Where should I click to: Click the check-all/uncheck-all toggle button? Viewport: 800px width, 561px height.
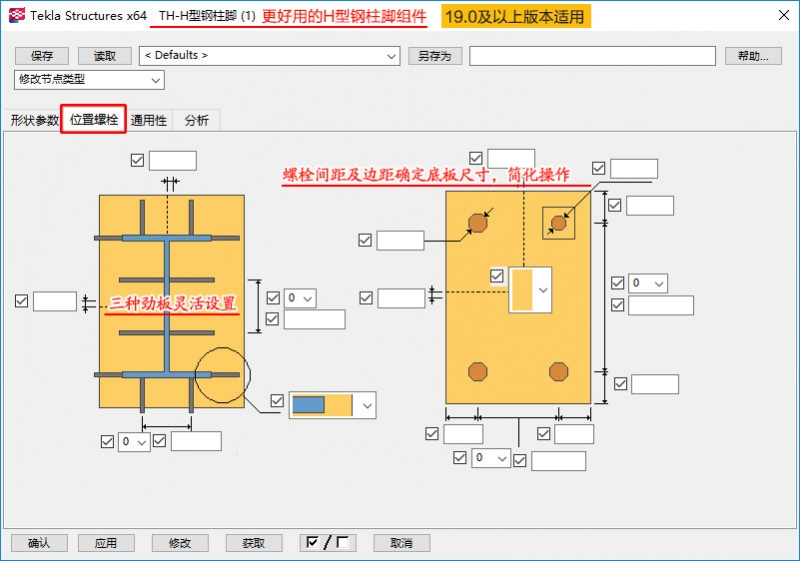click(328, 543)
